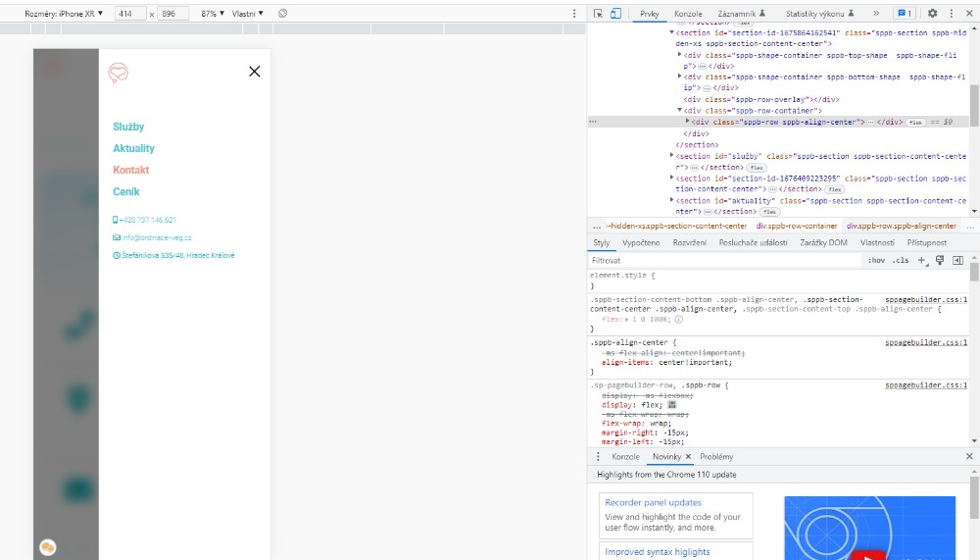Open the Kontakt menu link

point(131,171)
